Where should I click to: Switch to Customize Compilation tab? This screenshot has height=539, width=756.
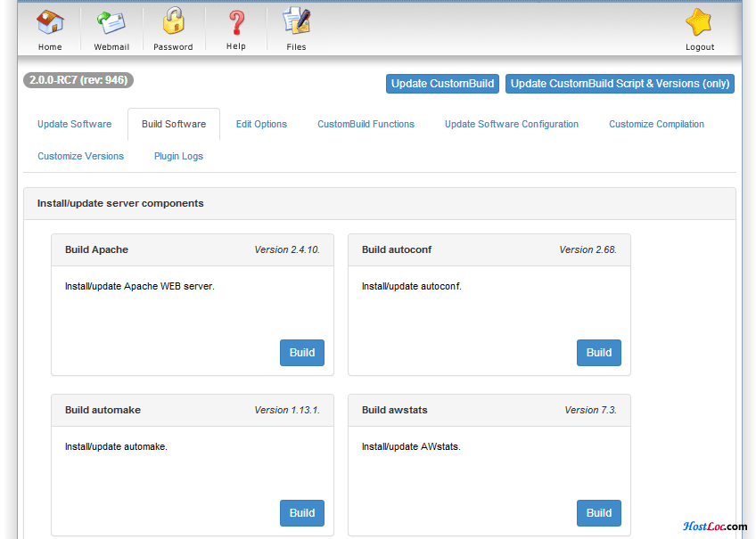pyautogui.click(x=656, y=125)
